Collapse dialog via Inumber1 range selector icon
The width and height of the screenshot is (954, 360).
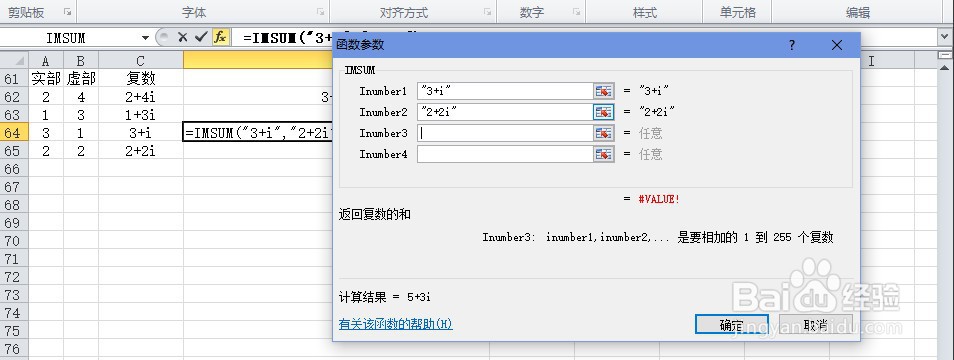(x=603, y=91)
